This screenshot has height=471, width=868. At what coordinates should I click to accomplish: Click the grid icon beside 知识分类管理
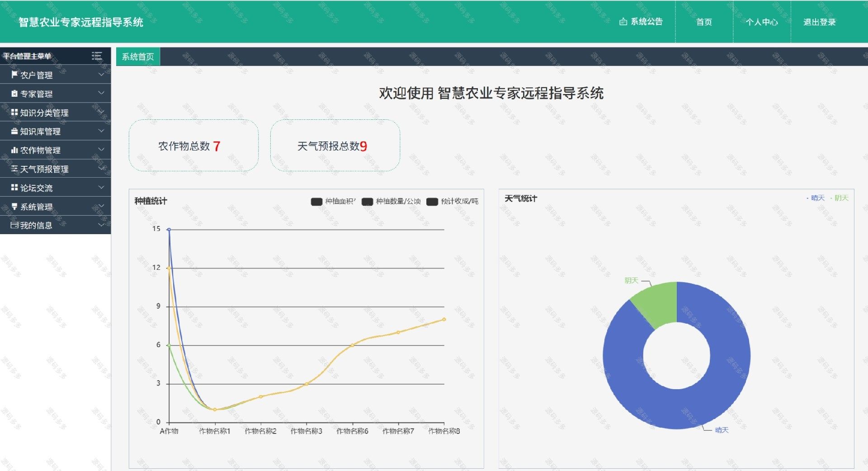(14, 113)
